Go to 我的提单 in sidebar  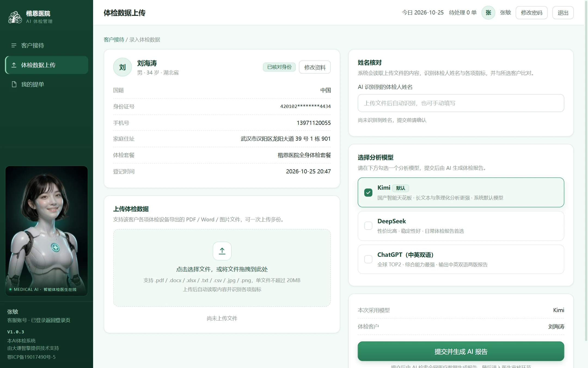pos(47,84)
